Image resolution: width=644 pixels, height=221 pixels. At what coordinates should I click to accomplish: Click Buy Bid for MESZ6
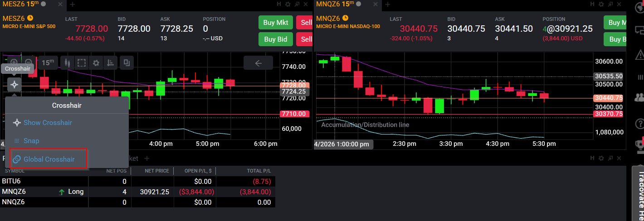pyautogui.click(x=276, y=39)
